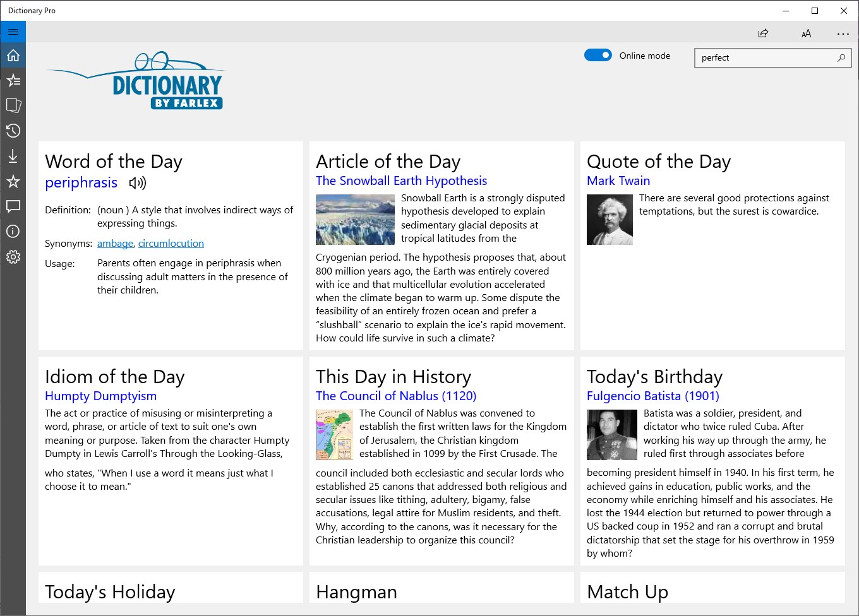Play pronunciation of periphrasis via speaker icon
This screenshot has width=859, height=616.
pyautogui.click(x=138, y=183)
